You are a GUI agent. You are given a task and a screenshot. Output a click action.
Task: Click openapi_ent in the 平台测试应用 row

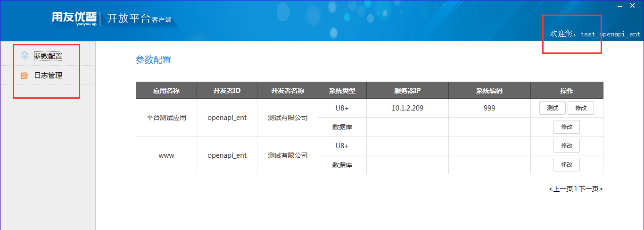click(227, 118)
